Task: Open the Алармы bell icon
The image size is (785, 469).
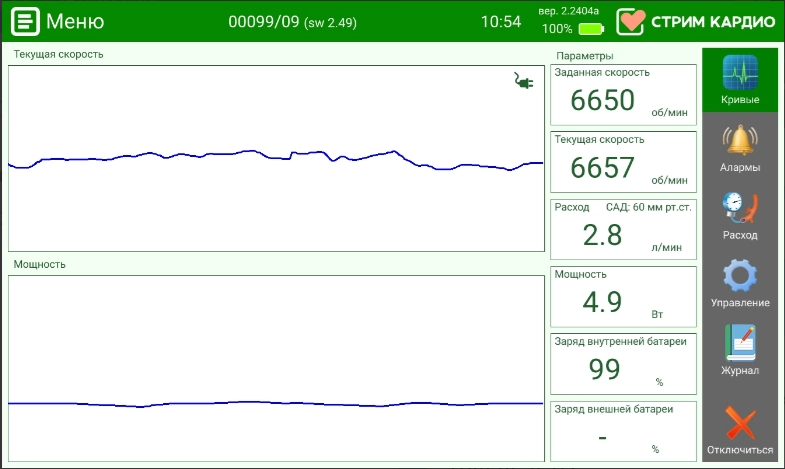Action: pos(740,143)
